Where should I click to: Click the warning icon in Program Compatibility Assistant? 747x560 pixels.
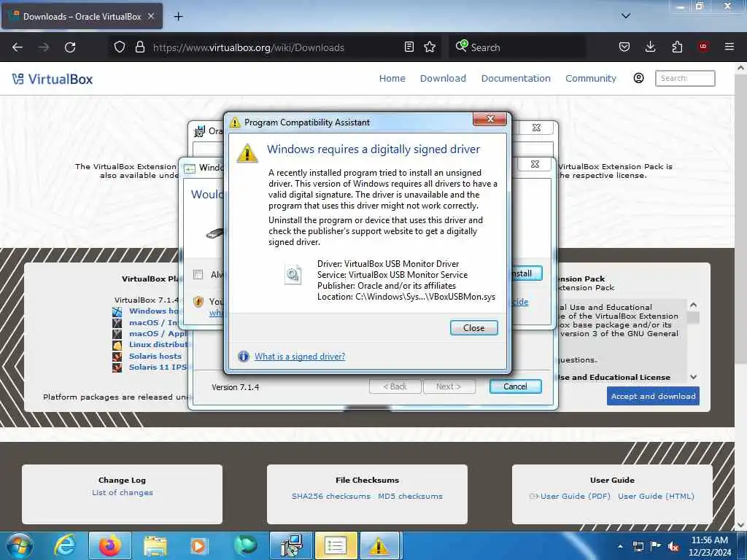click(x=247, y=153)
